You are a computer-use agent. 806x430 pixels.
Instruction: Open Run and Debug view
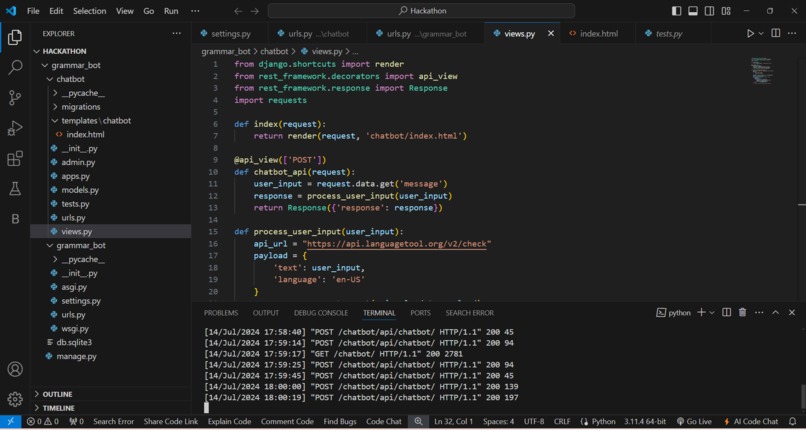coord(15,128)
